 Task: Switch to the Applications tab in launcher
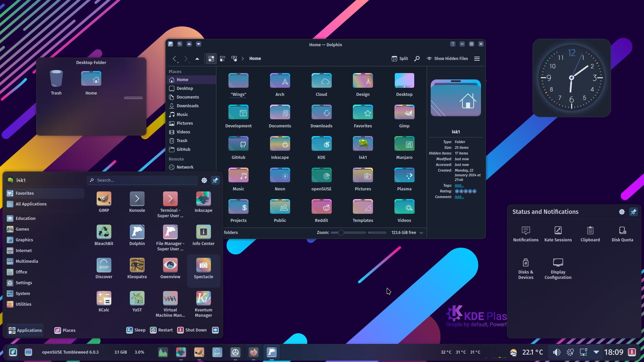(25, 330)
